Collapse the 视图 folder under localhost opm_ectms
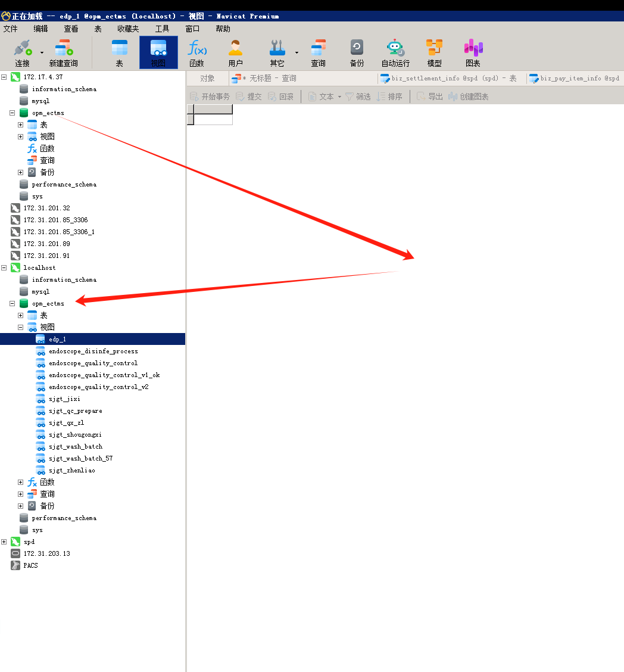The image size is (624, 672). tap(21, 327)
